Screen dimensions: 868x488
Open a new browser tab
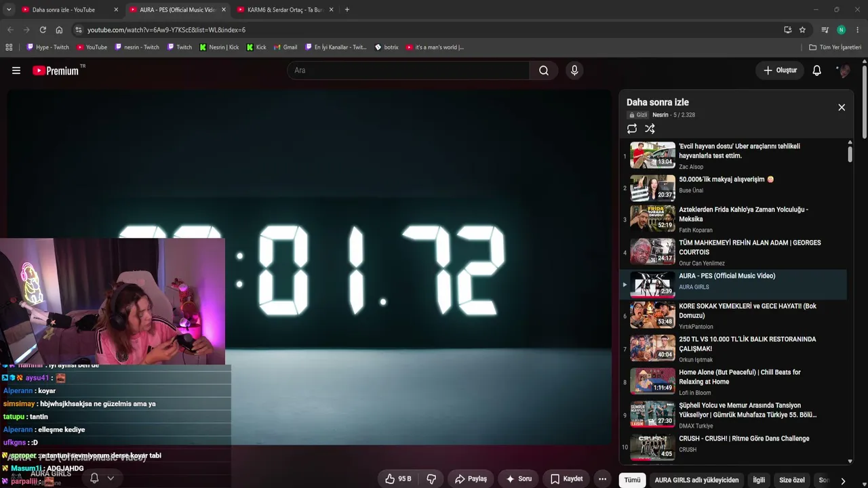[x=347, y=9]
